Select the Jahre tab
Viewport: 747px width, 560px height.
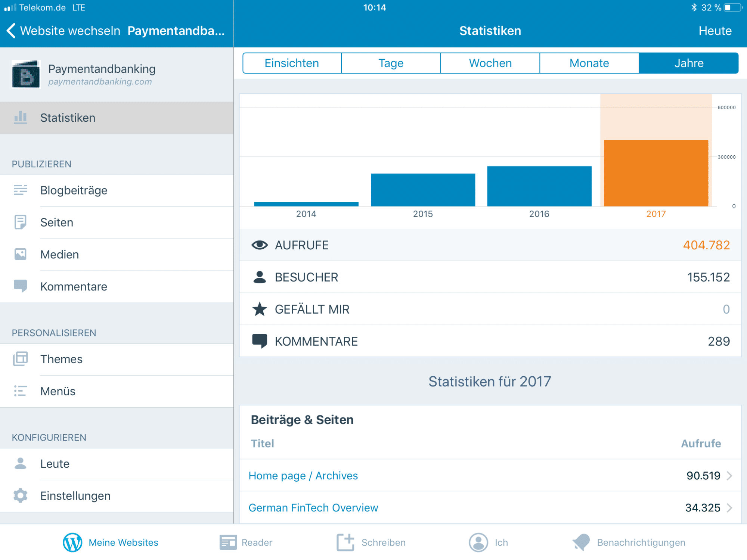pos(689,63)
